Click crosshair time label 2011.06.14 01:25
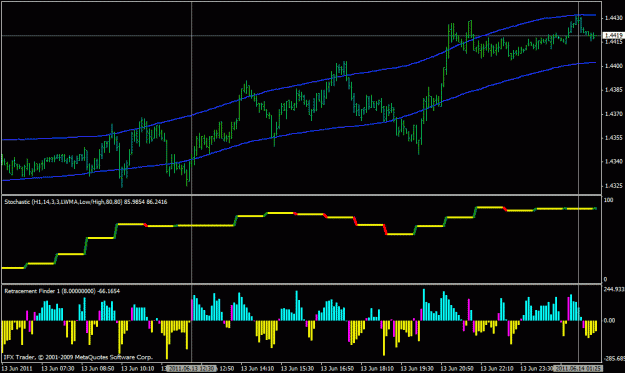Viewport: 625px width, 373px height. coord(579,369)
